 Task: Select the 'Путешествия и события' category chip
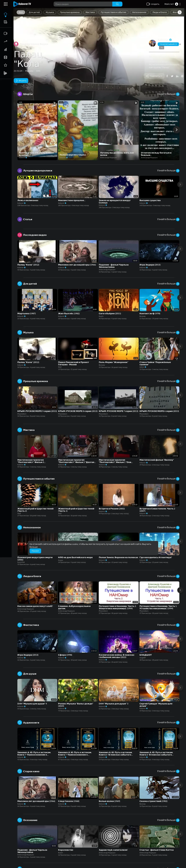[113, 12]
